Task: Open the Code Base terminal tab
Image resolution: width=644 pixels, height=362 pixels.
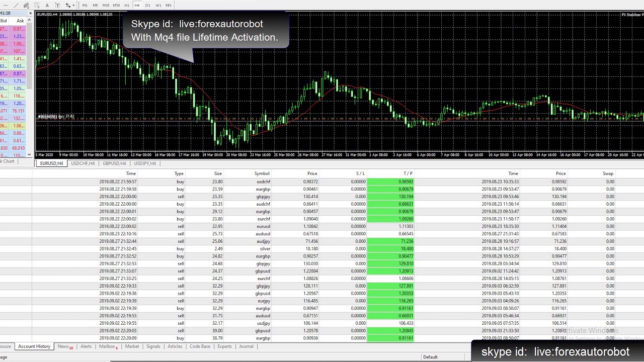Action: 200,346
